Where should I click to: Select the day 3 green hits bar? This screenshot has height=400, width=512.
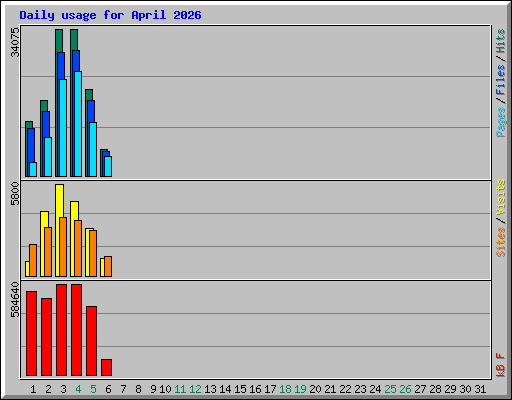point(59,41)
